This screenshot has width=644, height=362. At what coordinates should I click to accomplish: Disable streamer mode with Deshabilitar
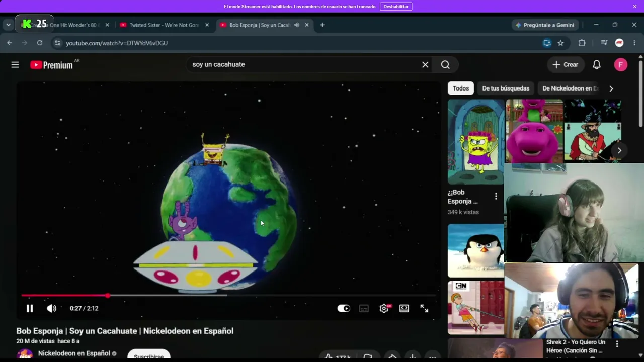pyautogui.click(x=396, y=7)
